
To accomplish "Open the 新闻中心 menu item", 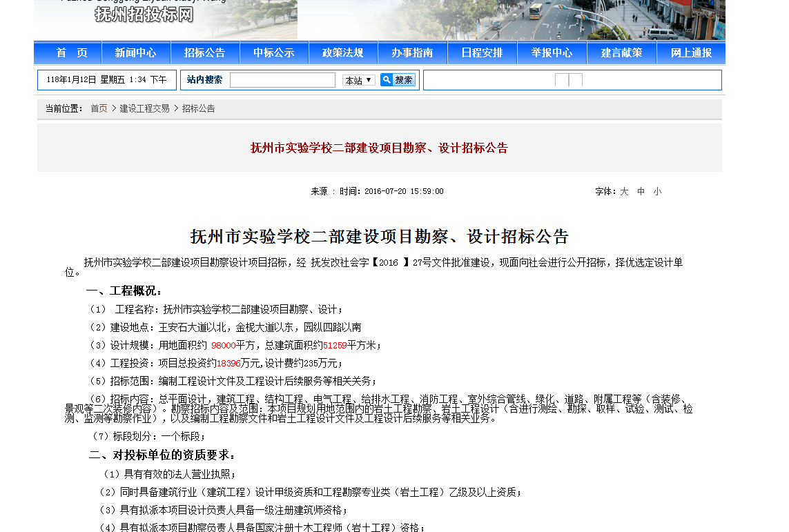I will 136,53.
